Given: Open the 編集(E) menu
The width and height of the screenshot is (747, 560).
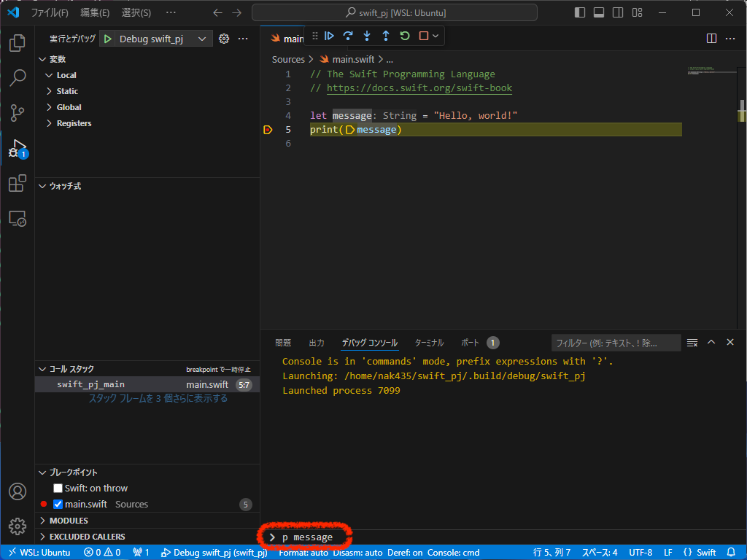Looking at the screenshot, I should 95,13.
